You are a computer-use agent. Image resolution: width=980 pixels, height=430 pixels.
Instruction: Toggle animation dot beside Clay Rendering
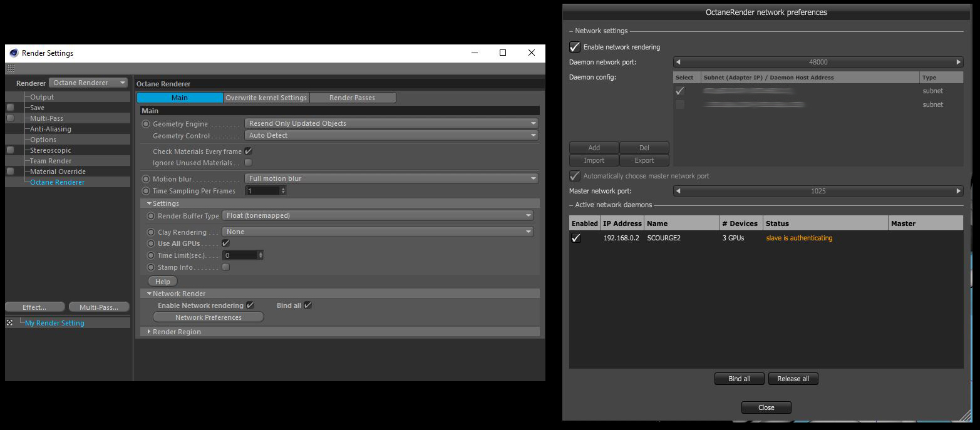(x=151, y=232)
